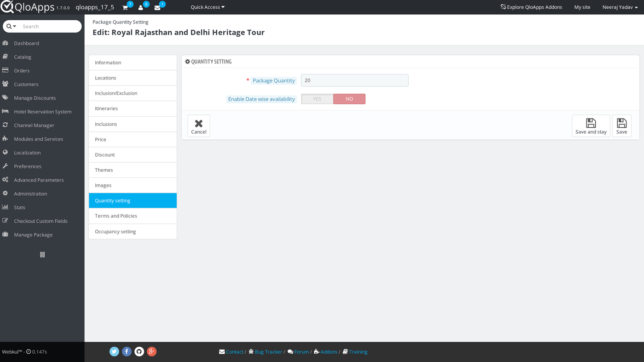The image size is (644, 362).
Task: Switch to the Itineraries tab
Action: (x=133, y=108)
